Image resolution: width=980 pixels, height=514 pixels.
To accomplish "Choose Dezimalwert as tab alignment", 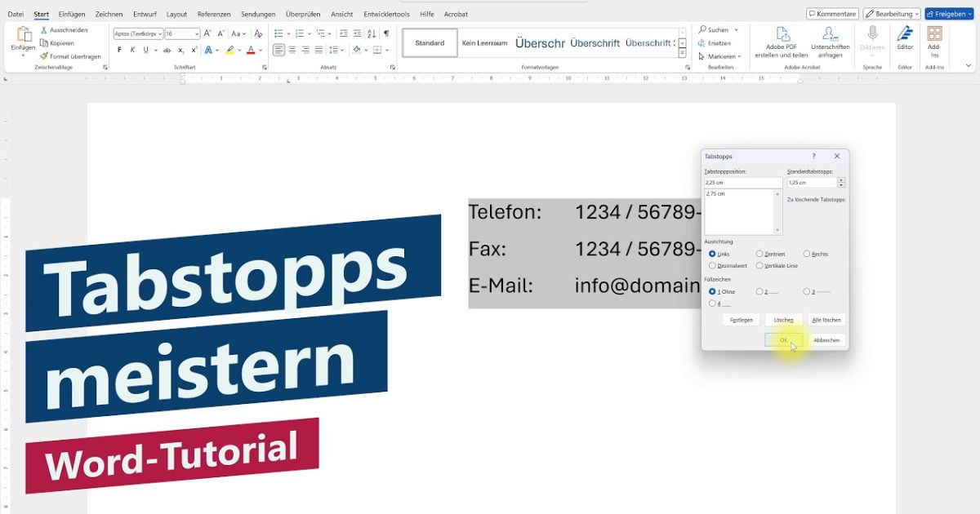I will pyautogui.click(x=712, y=266).
